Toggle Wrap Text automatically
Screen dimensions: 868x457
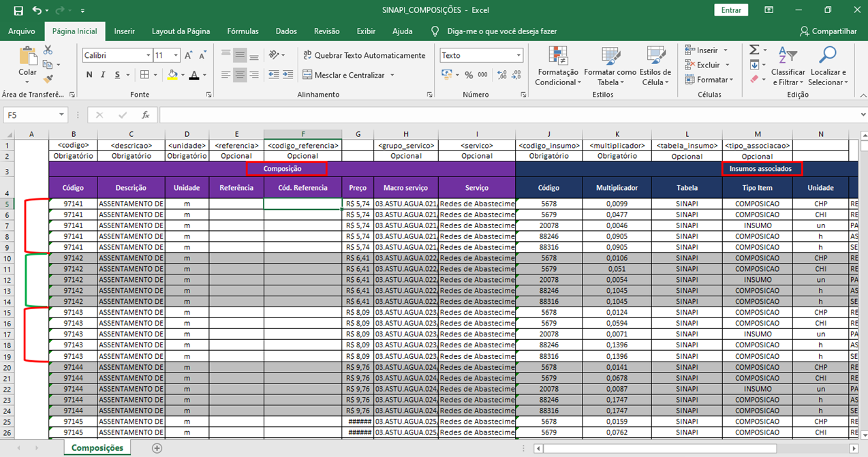pyautogui.click(x=364, y=55)
